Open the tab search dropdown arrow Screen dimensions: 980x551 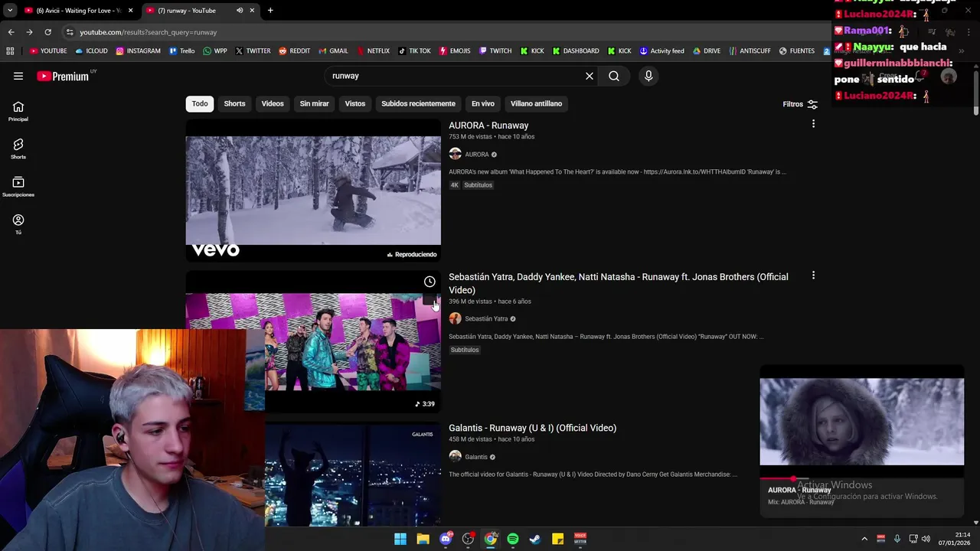click(x=10, y=11)
